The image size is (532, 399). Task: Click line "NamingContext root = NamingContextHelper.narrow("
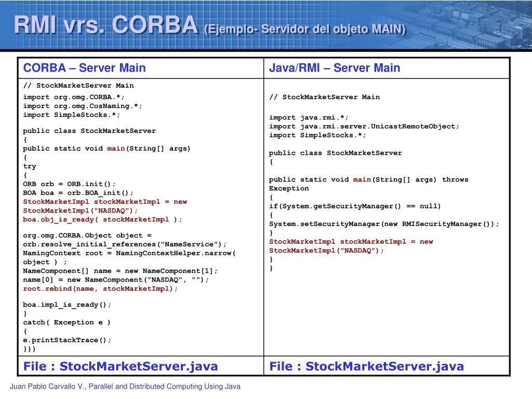point(129,253)
